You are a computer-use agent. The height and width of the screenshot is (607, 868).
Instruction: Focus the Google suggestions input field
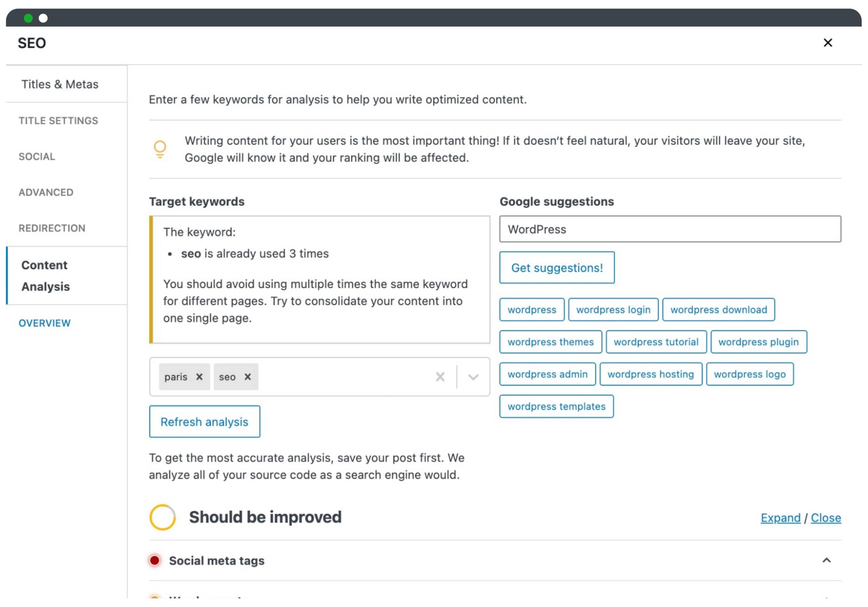670,229
